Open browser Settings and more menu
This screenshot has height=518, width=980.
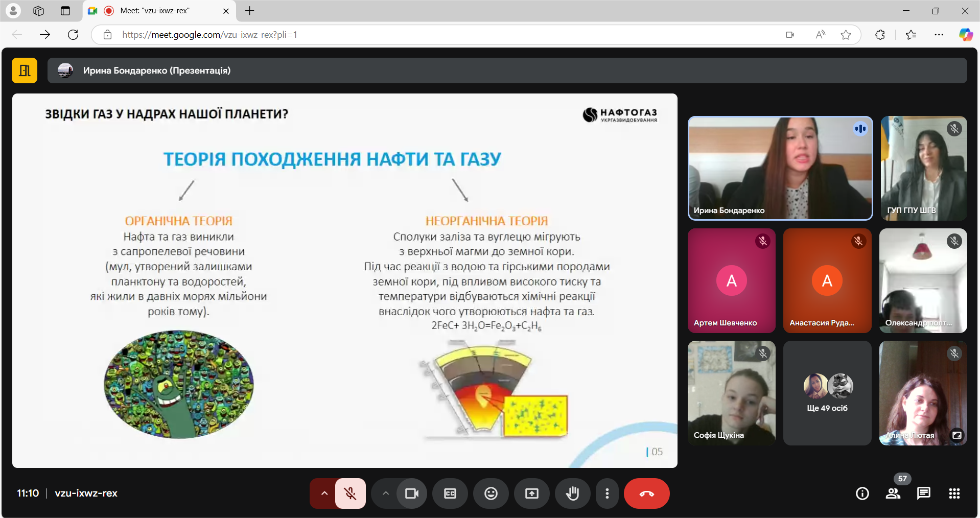pyautogui.click(x=939, y=35)
